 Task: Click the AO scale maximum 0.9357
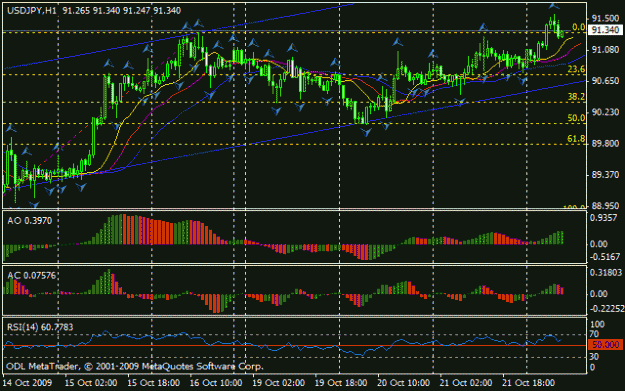[x=604, y=218]
